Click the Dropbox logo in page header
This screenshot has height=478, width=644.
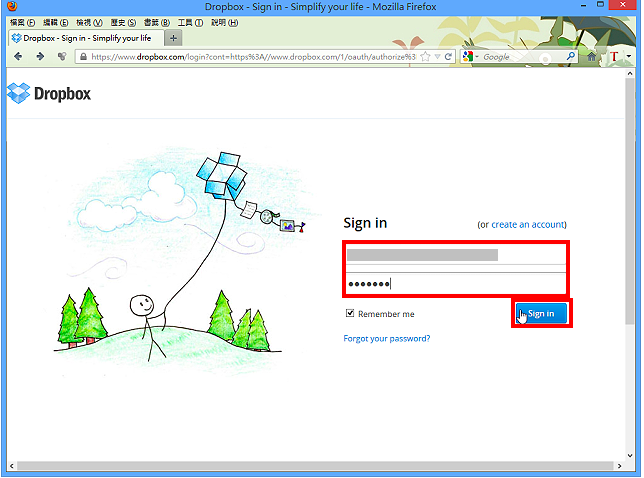tap(49, 93)
